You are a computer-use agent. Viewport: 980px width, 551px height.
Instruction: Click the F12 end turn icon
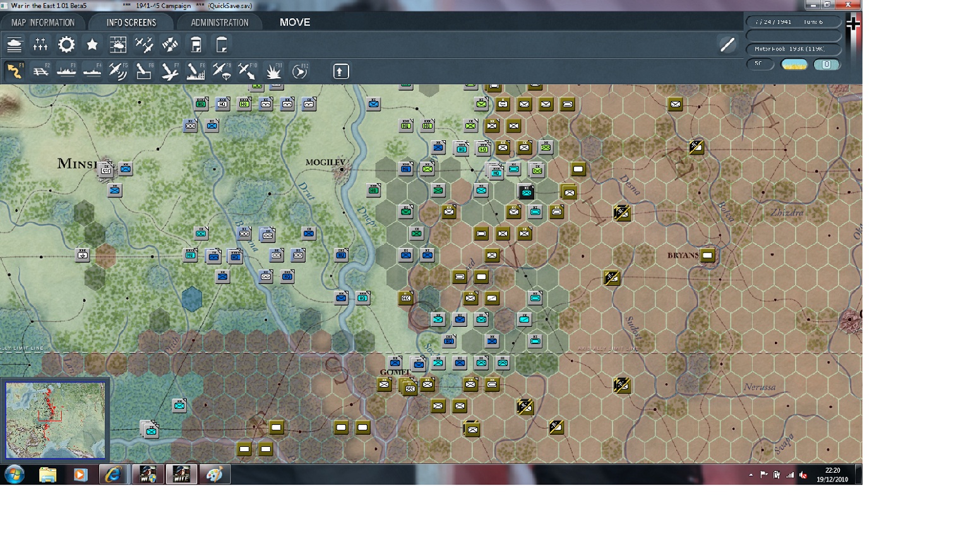tap(299, 71)
